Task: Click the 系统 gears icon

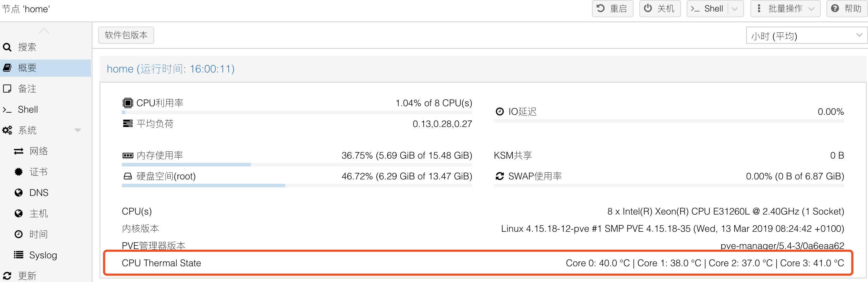Action: coord(7,130)
